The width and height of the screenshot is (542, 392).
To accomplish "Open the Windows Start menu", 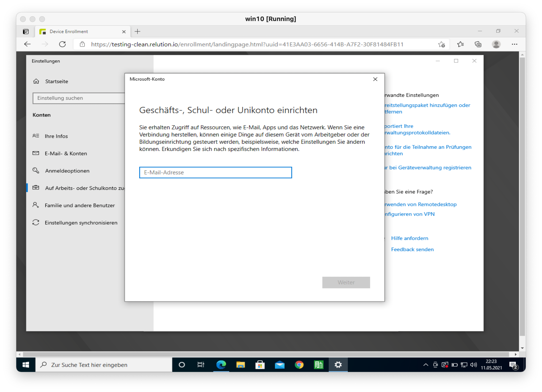I will click(26, 365).
